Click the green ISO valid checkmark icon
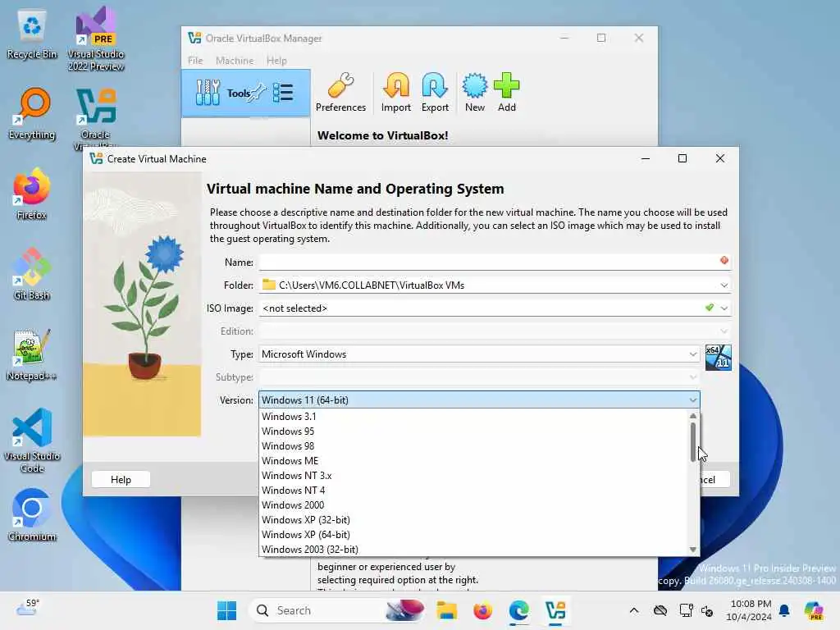 (x=710, y=308)
